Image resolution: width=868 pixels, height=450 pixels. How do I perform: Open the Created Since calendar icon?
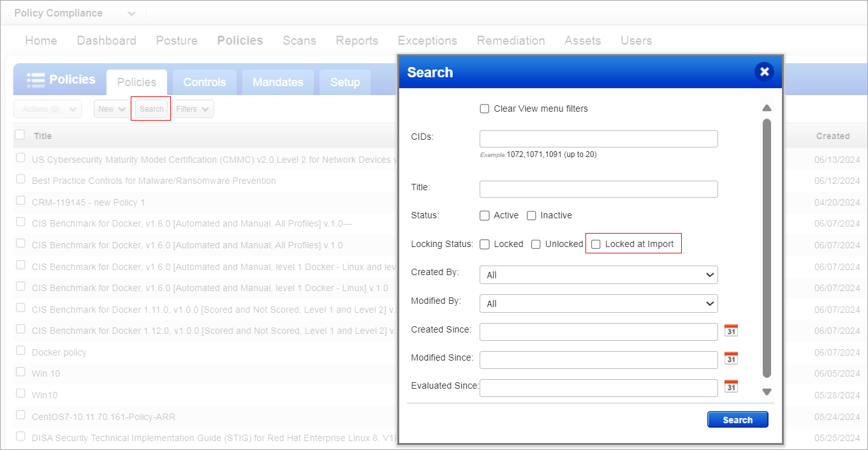tap(731, 331)
